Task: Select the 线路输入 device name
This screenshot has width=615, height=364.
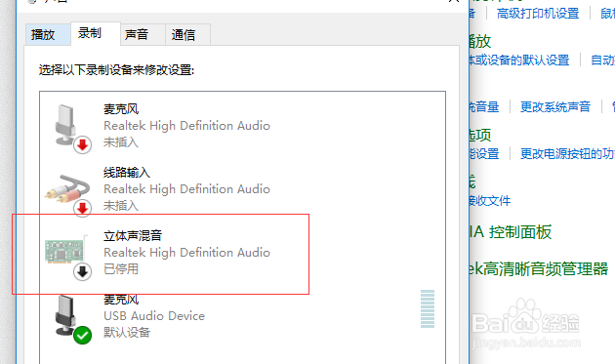Action: (127, 172)
